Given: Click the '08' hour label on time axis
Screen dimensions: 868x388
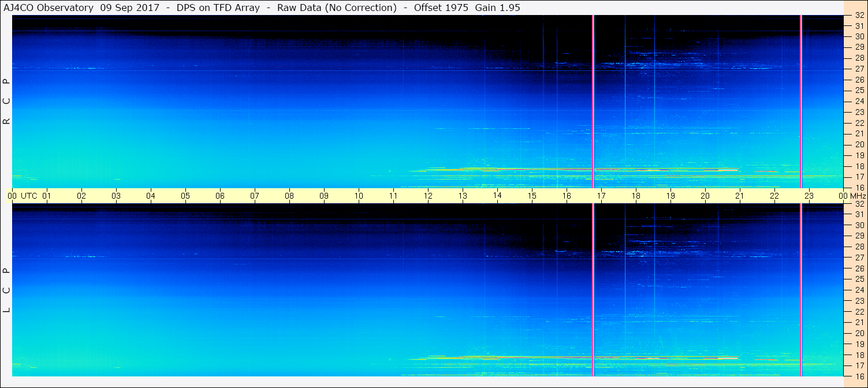Looking at the screenshot, I should (289, 196).
